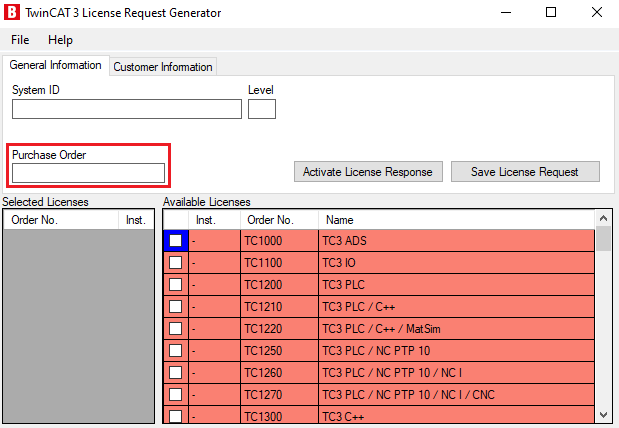Click Inst. header in Selected Licenses
Image resolution: width=619 pixels, height=428 pixels.
[136, 220]
